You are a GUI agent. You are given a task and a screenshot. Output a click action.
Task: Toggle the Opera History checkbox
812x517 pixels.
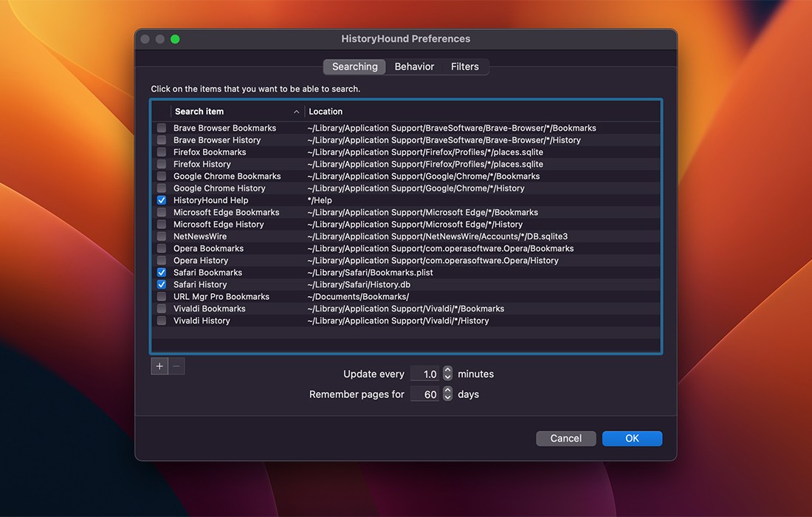[x=161, y=260]
